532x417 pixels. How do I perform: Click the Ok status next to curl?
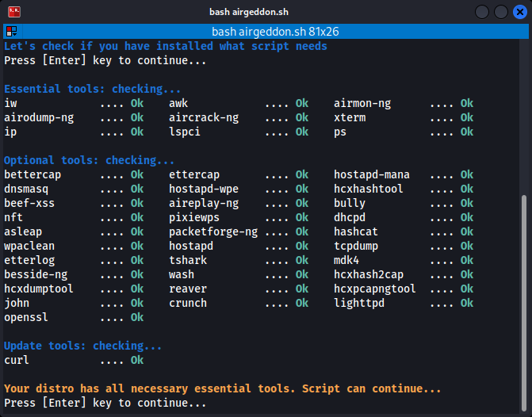pos(137,360)
